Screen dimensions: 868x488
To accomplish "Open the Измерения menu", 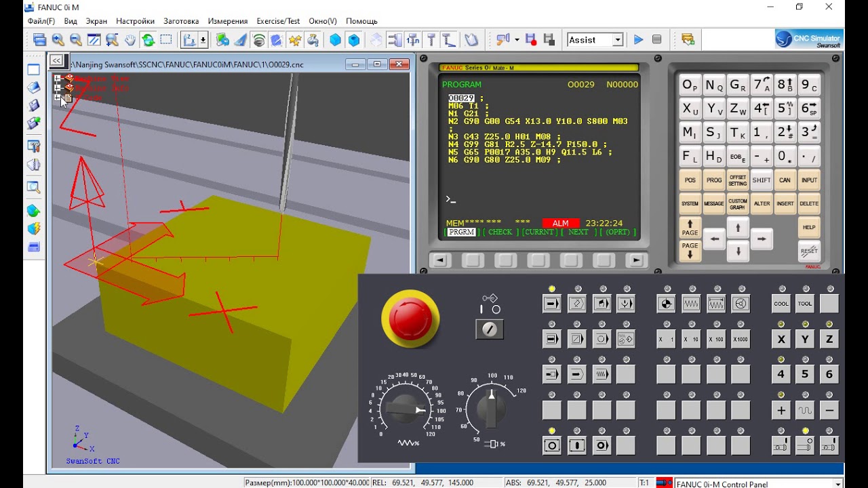I will tap(228, 21).
